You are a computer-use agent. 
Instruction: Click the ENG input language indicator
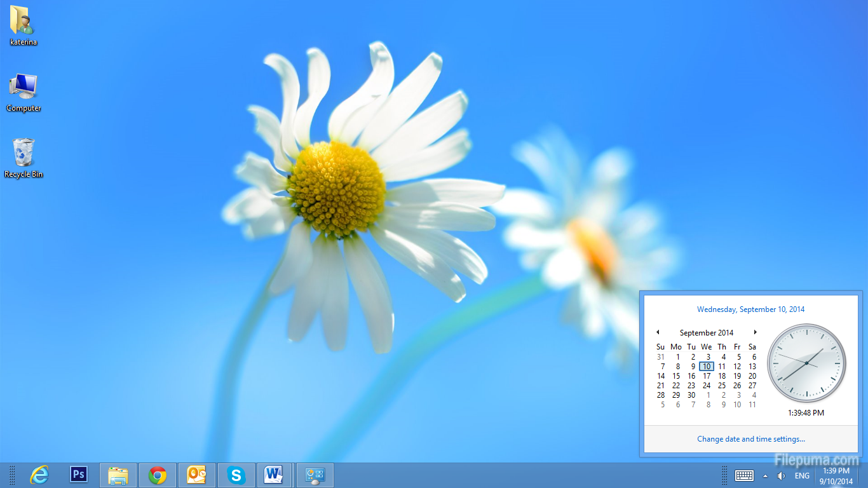802,476
